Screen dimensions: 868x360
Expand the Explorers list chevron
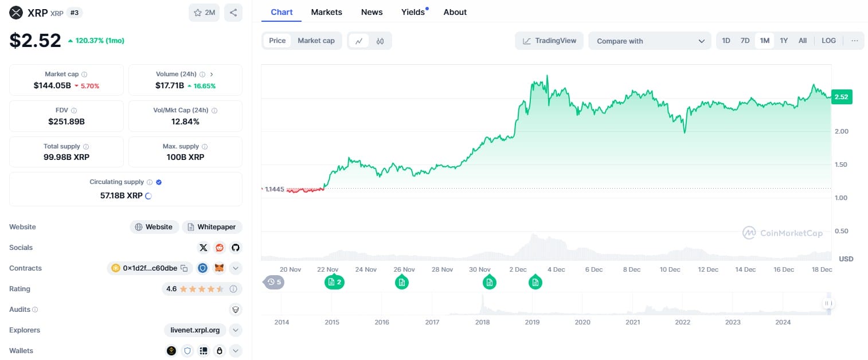[236, 330]
